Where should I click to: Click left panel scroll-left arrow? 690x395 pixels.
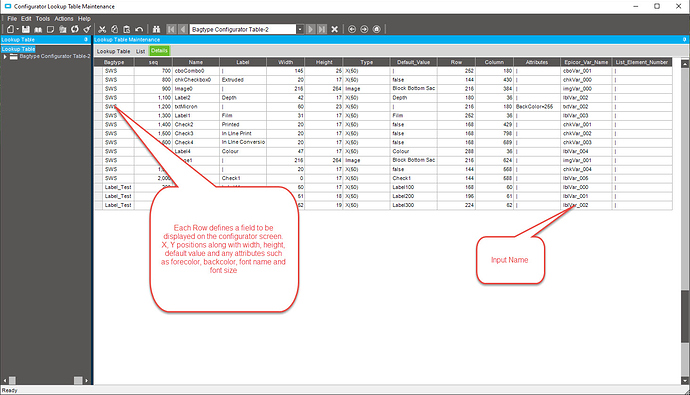coord(5,380)
